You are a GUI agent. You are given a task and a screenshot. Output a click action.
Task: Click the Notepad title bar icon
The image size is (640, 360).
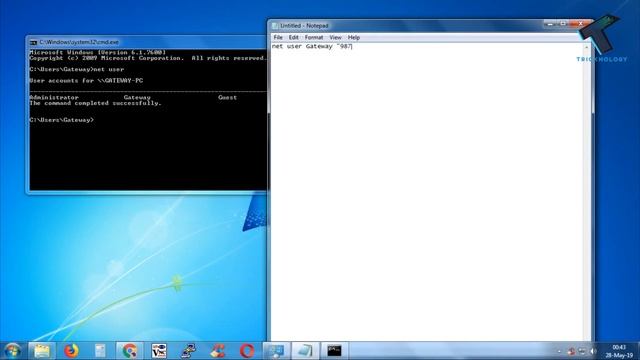coord(275,26)
